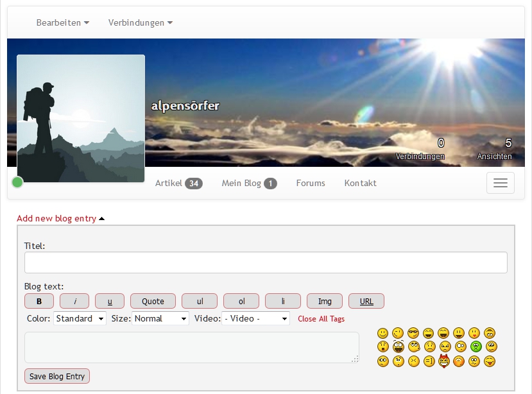The image size is (532, 394).
Task: Apply italic with the i button
Action: [74, 301]
